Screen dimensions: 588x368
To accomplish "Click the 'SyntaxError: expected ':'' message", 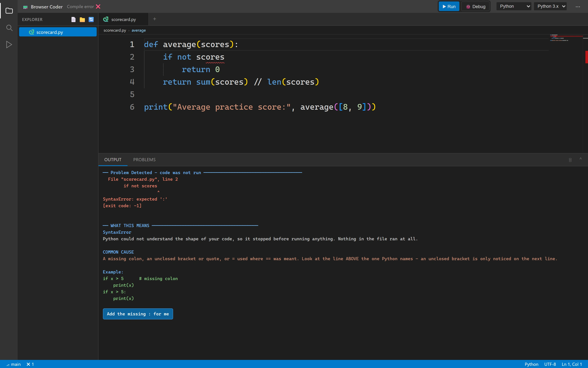I will [x=135, y=199].
